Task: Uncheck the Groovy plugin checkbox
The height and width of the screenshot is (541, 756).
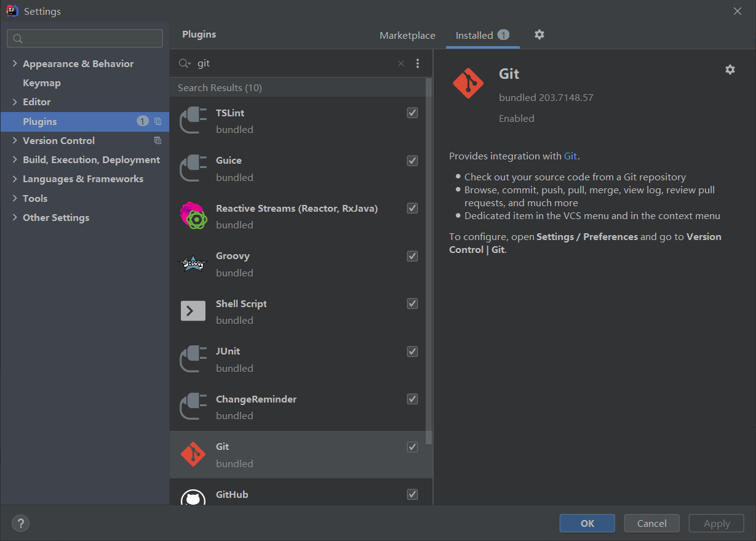Action: [x=412, y=256]
